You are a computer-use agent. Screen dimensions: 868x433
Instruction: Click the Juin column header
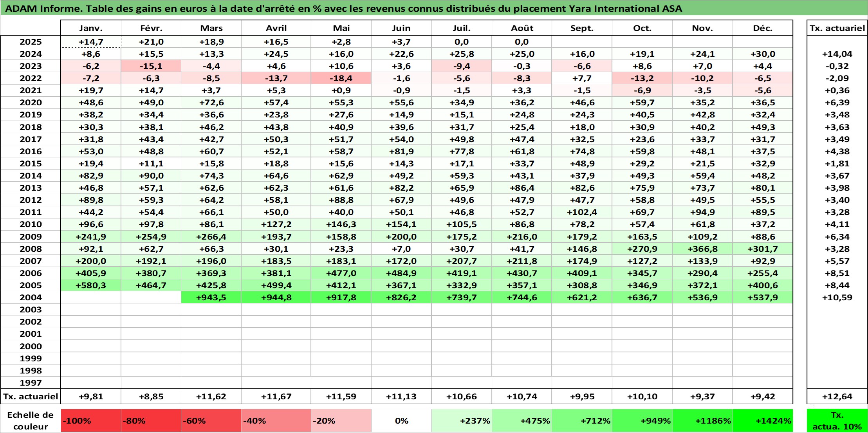coord(401,28)
